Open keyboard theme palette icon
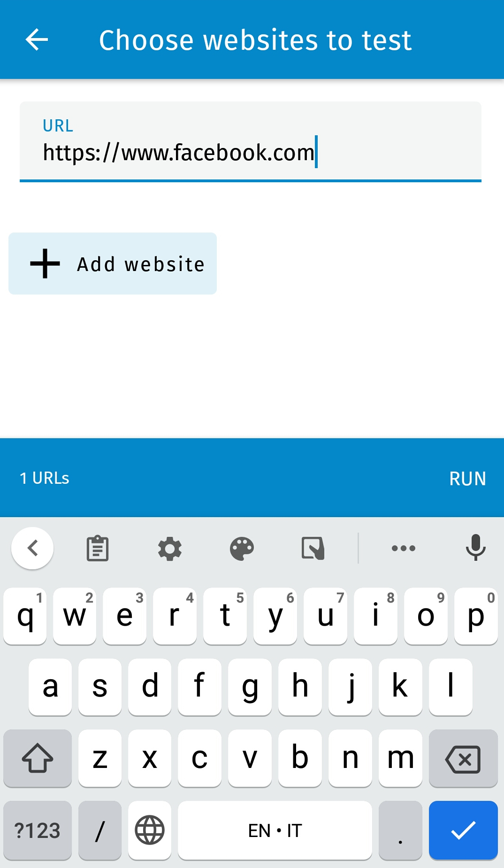Image resolution: width=504 pixels, height=868 pixels. click(x=242, y=548)
